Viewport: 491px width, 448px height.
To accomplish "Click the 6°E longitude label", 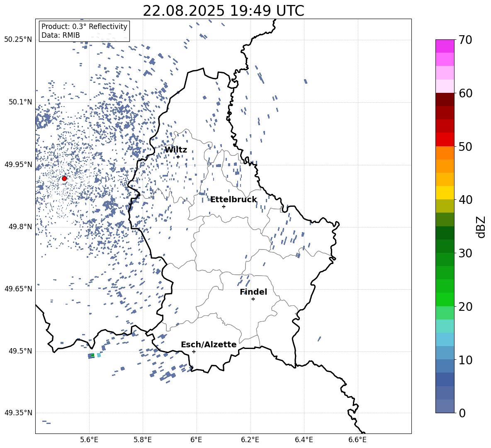I will coord(196,440).
